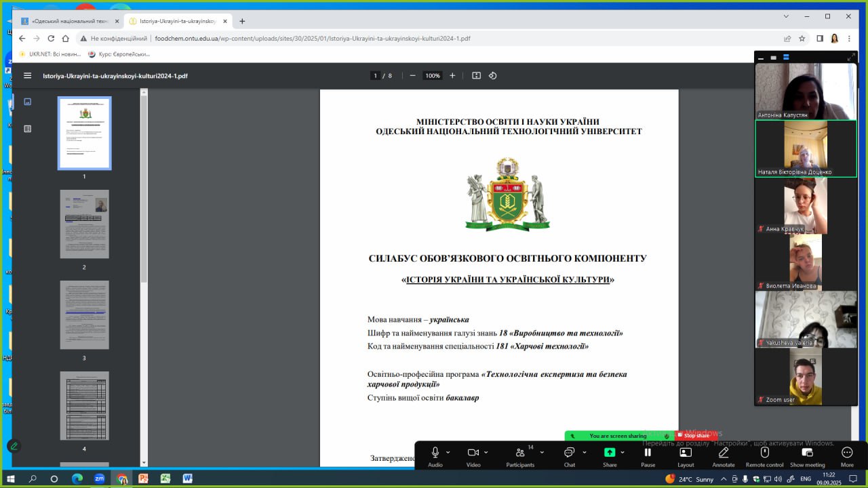
Task: Open Zoom Participants panel
Action: coord(520,456)
